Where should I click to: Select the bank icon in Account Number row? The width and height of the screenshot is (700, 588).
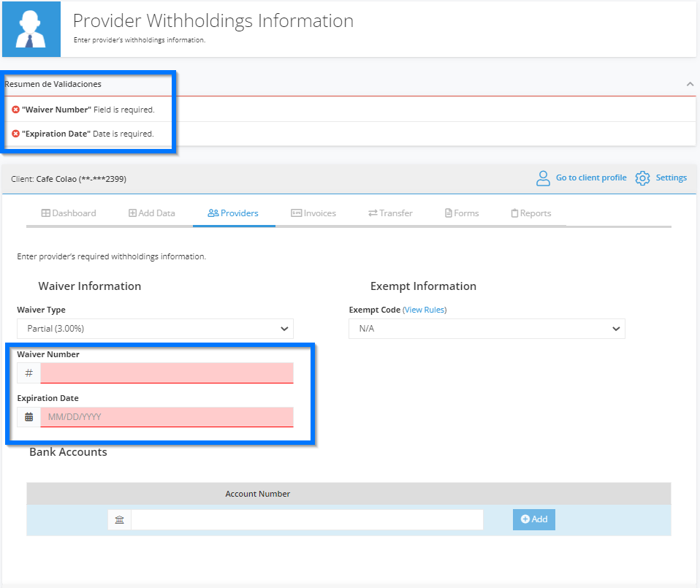119,519
